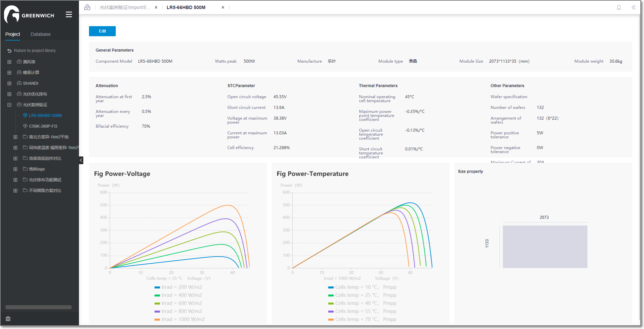Click the module icon of LR5-66HBD 500M
This screenshot has height=329, width=644.
pos(25,115)
